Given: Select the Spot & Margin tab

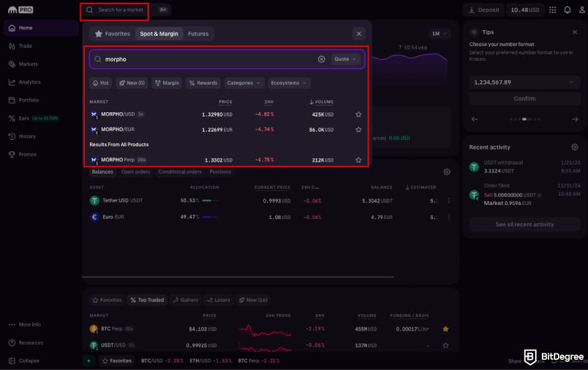Looking at the screenshot, I should 159,34.
